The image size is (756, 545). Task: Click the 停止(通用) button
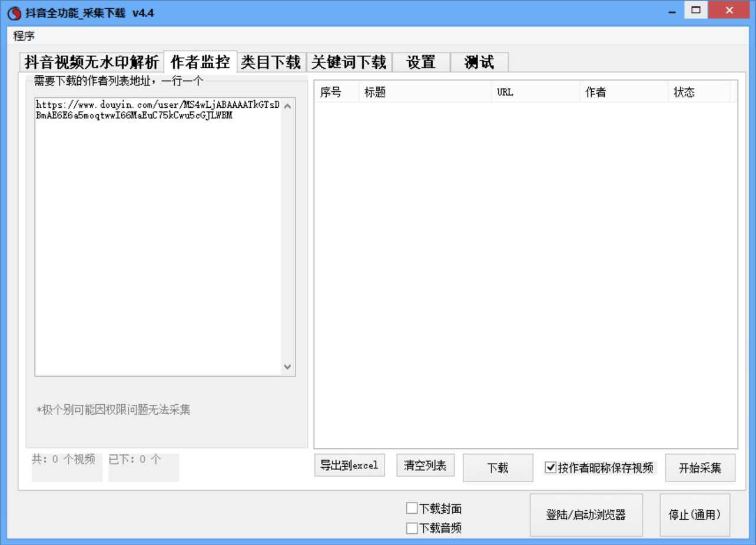(695, 515)
